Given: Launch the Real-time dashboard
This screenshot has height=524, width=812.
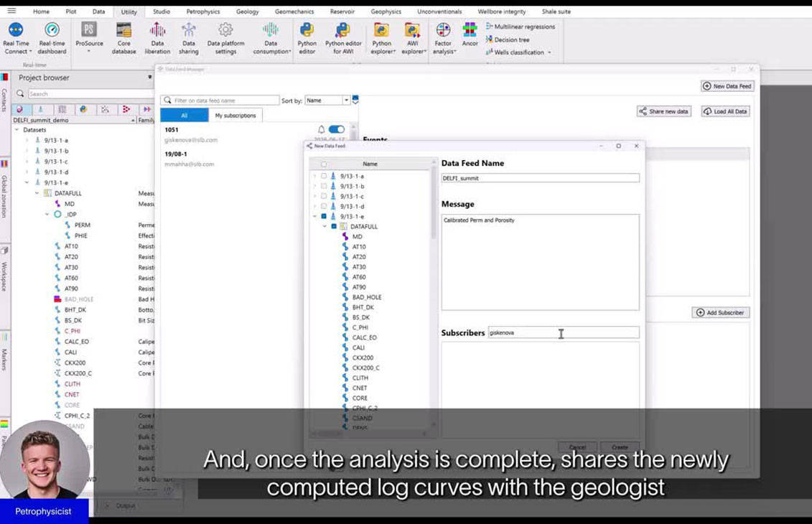Looking at the screenshot, I should coord(52,38).
